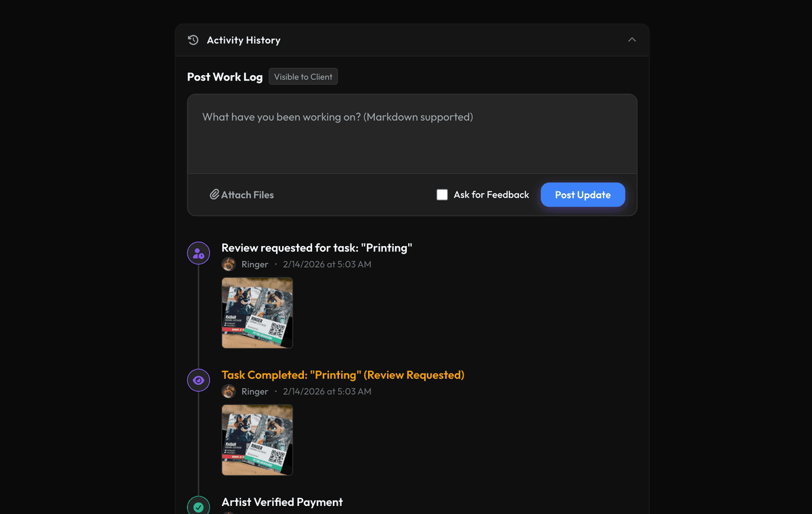Screen dimensions: 812x514
Task: Click Review requested for task "Printing" title
Action: pyautogui.click(x=317, y=248)
